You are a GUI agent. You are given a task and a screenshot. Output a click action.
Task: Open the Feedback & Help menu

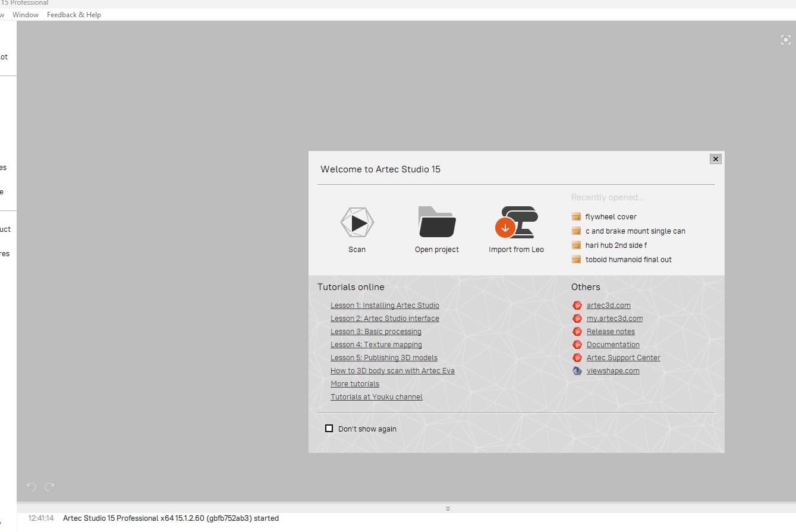(74, 15)
